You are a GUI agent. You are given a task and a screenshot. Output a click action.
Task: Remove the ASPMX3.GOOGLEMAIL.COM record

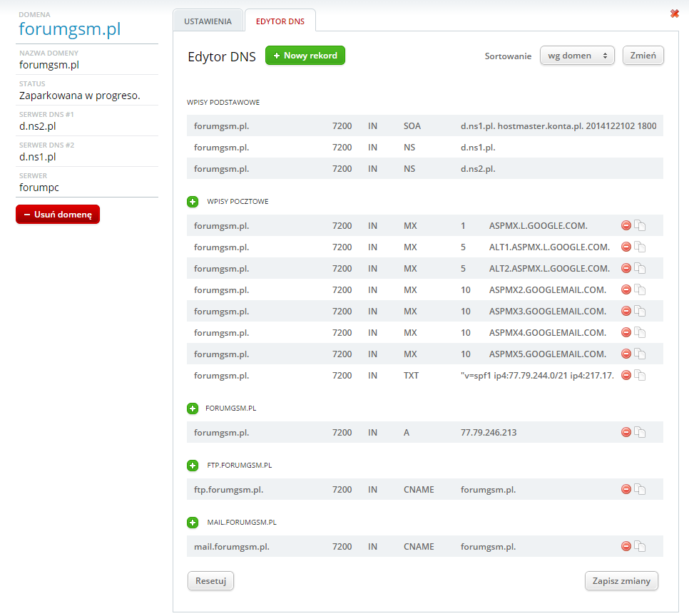[x=626, y=311]
